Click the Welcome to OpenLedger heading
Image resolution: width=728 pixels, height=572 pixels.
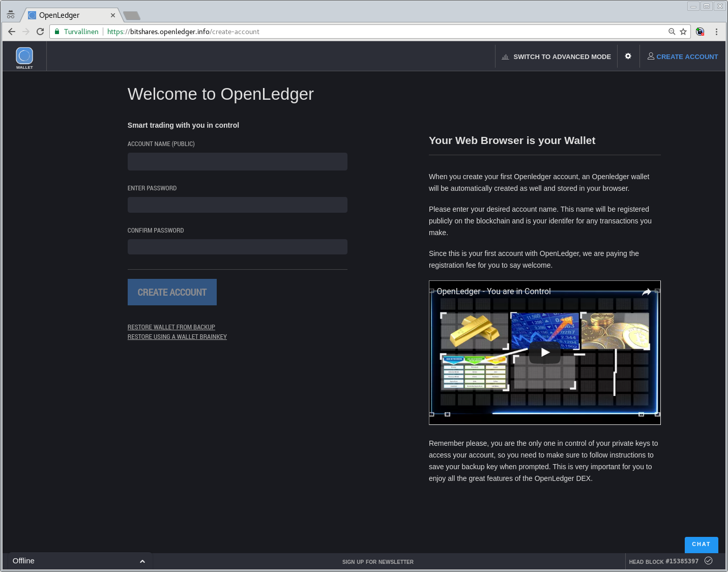click(221, 94)
